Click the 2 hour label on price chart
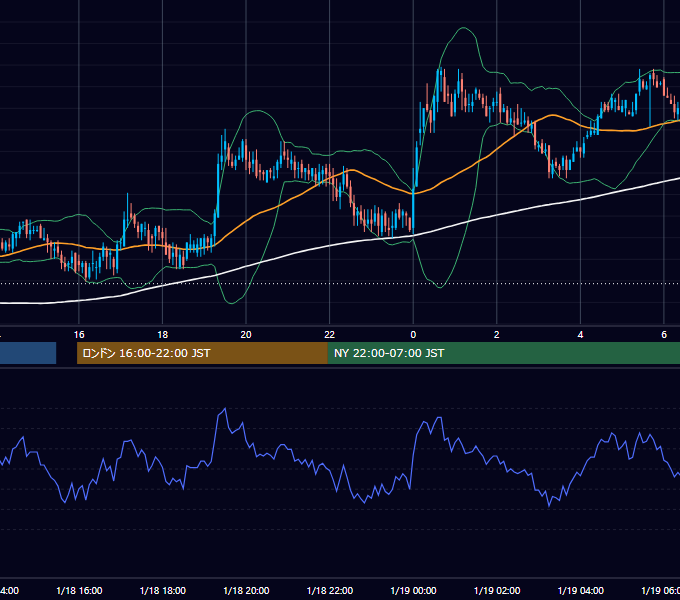This screenshot has height=600, width=680. tap(497, 335)
